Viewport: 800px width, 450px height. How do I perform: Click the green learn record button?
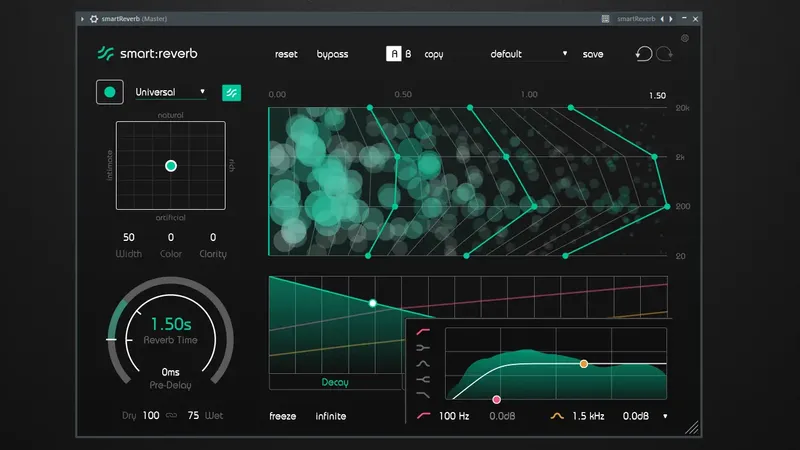(110, 92)
